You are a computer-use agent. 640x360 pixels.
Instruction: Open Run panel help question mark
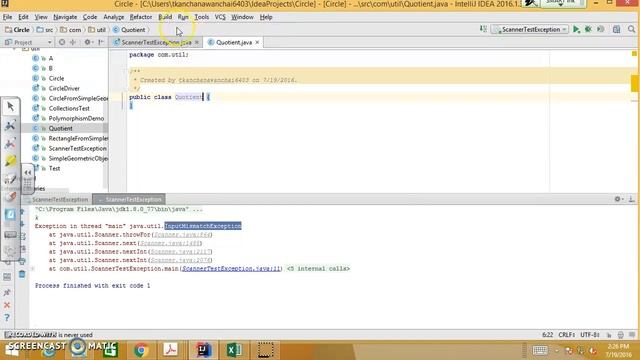7,318
